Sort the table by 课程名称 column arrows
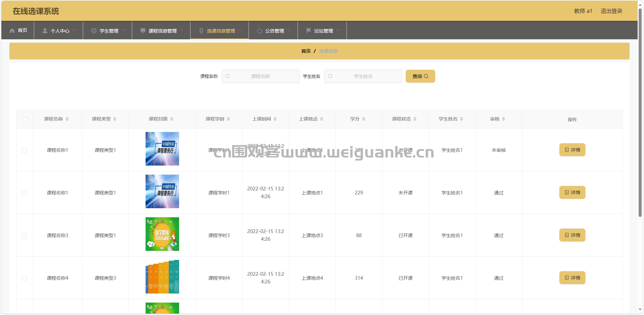 pos(67,119)
